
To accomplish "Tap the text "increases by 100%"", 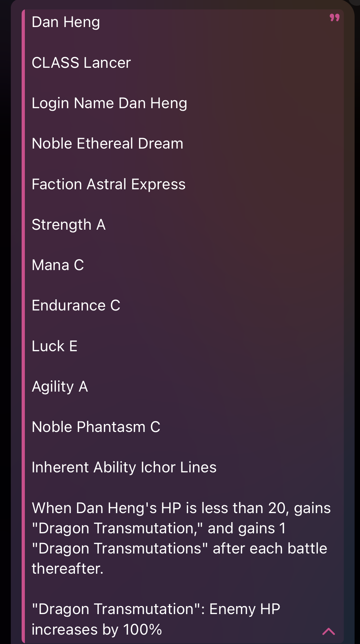I will coord(97,630).
